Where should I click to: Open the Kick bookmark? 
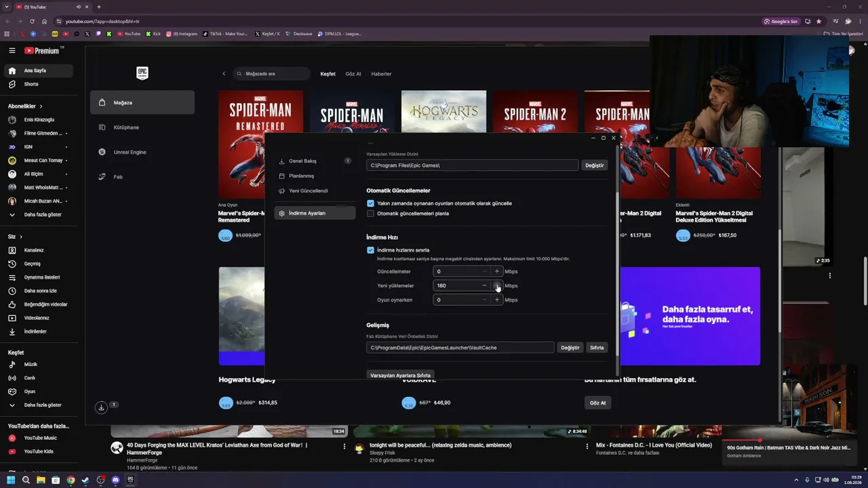153,34
